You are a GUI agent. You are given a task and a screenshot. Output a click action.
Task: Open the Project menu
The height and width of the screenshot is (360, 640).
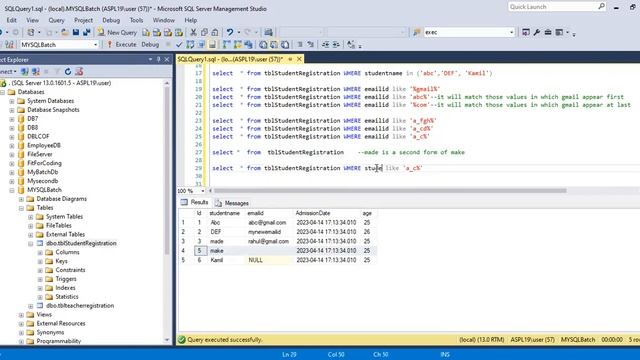[x=83, y=20]
